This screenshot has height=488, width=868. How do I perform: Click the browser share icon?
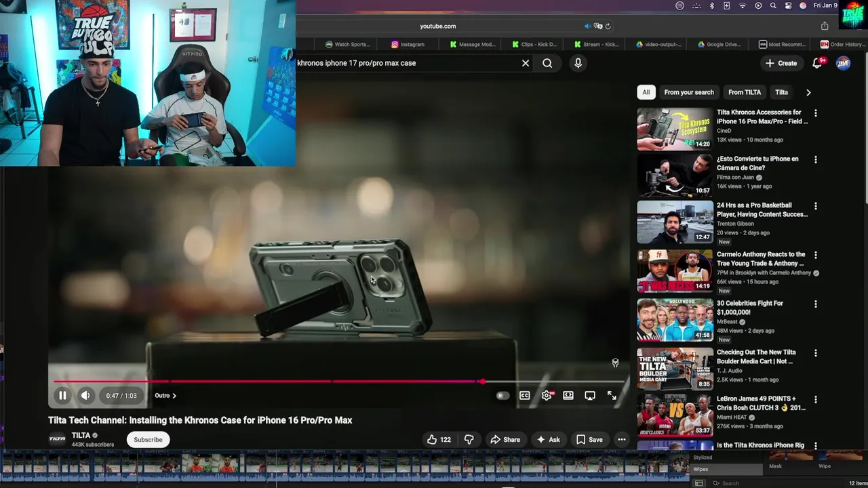(825, 26)
